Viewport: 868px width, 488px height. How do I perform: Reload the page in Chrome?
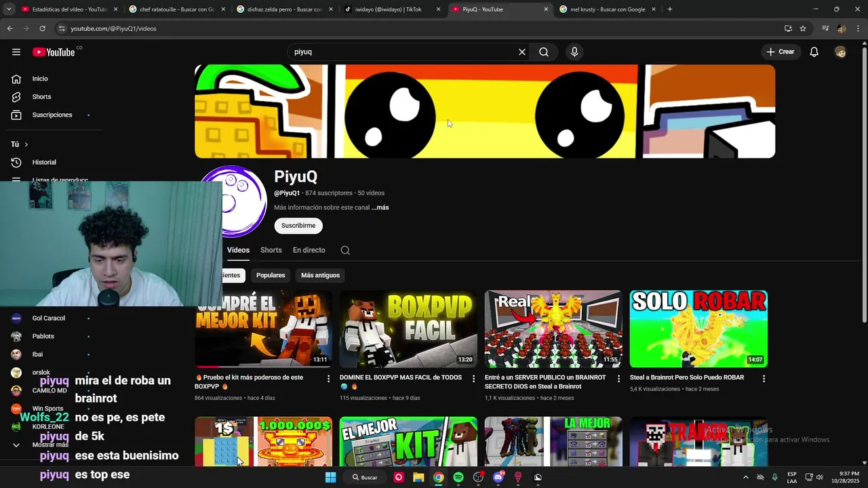pyautogui.click(x=42, y=28)
